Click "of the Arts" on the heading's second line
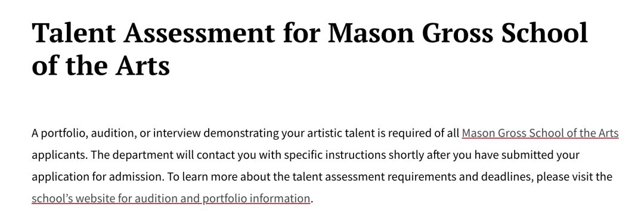 101,65
